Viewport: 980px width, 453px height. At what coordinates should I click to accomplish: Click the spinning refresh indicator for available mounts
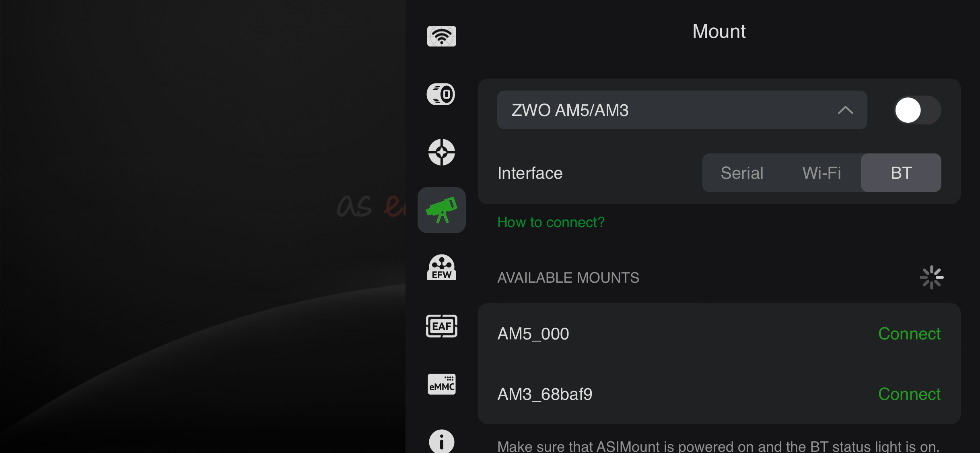tap(931, 277)
